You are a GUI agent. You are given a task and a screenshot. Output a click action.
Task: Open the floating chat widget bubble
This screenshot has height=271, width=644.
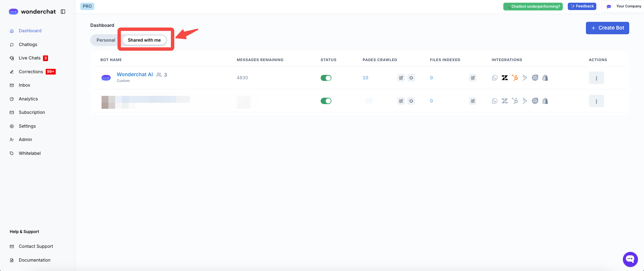tap(630, 259)
